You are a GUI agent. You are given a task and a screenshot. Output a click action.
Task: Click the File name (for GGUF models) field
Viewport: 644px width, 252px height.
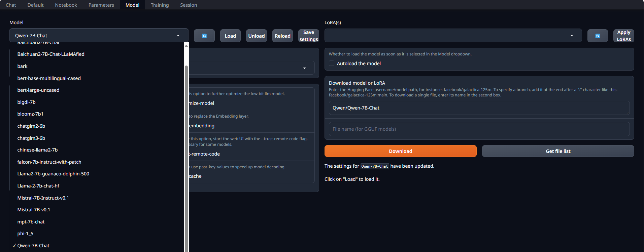click(x=479, y=129)
